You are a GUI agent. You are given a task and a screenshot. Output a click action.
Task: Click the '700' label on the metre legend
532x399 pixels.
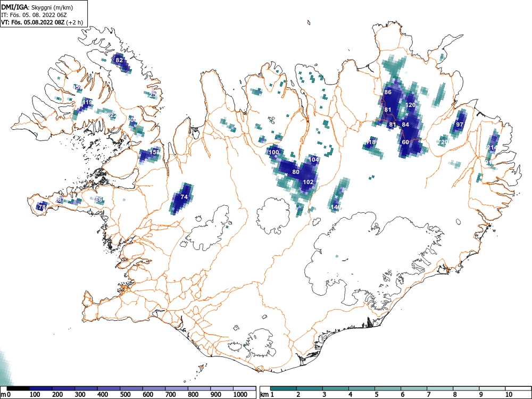tap(171, 394)
